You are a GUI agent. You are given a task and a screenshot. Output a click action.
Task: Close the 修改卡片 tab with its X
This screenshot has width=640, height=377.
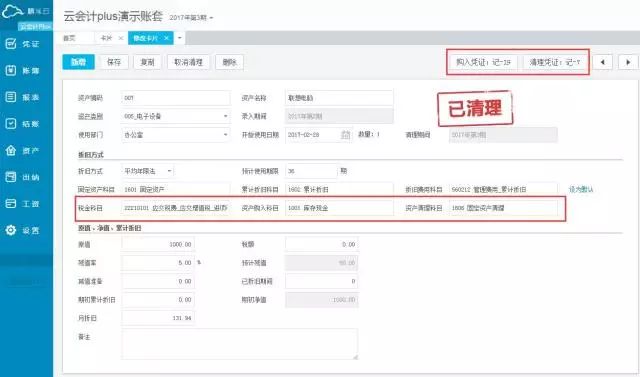click(167, 38)
